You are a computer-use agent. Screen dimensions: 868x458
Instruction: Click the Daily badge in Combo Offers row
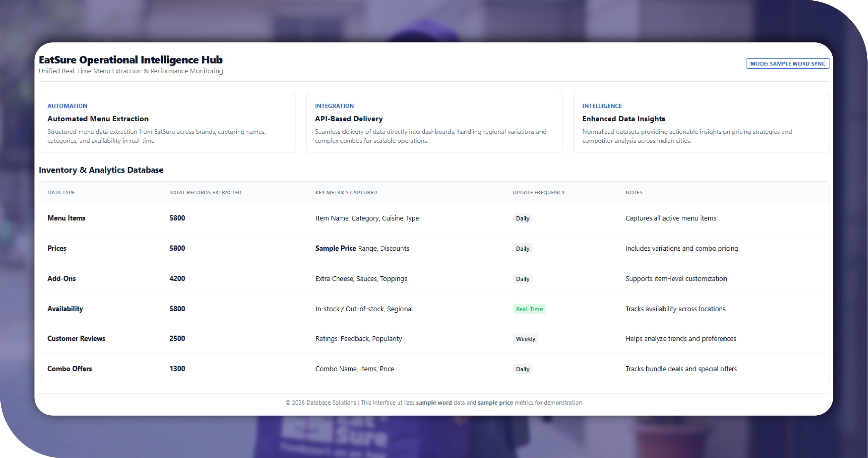click(522, 369)
